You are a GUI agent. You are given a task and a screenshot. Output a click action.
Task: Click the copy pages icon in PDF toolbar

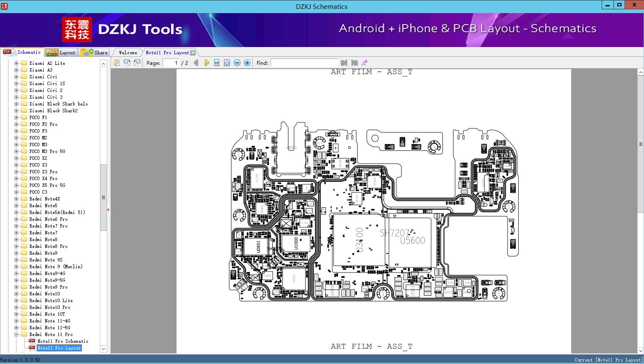pyautogui.click(x=116, y=63)
